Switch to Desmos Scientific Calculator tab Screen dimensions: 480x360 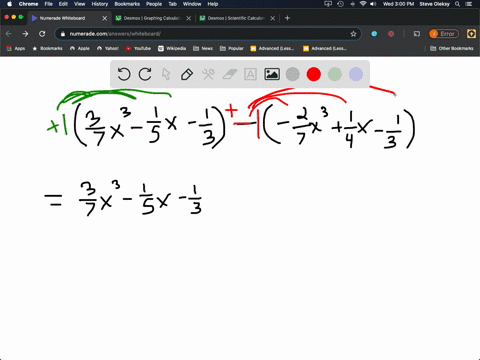click(237, 18)
